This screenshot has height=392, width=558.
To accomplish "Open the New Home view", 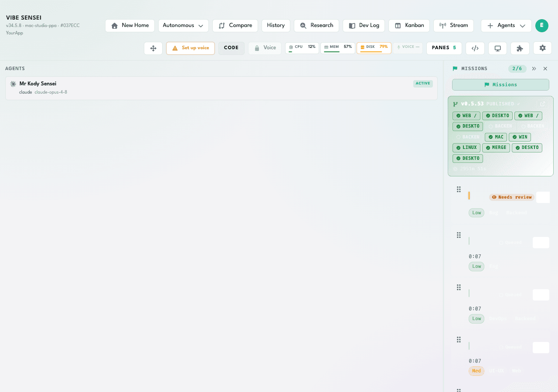I will (x=130, y=26).
